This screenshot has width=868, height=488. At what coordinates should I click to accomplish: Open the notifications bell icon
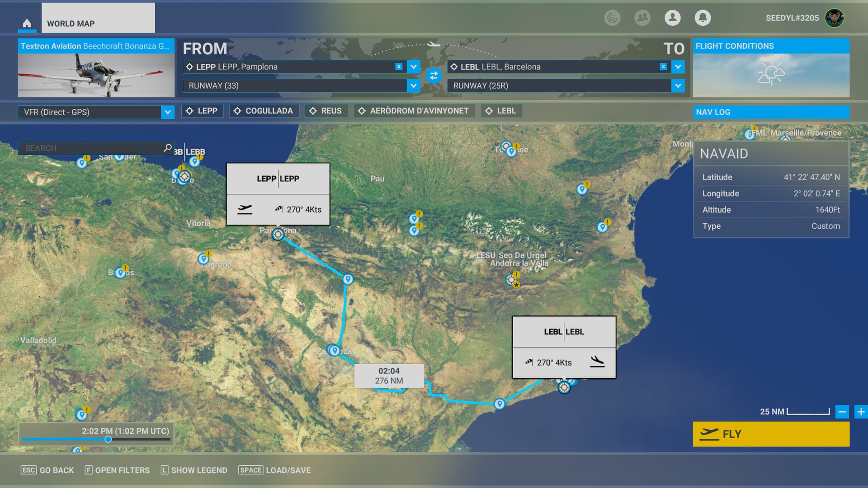tap(703, 18)
